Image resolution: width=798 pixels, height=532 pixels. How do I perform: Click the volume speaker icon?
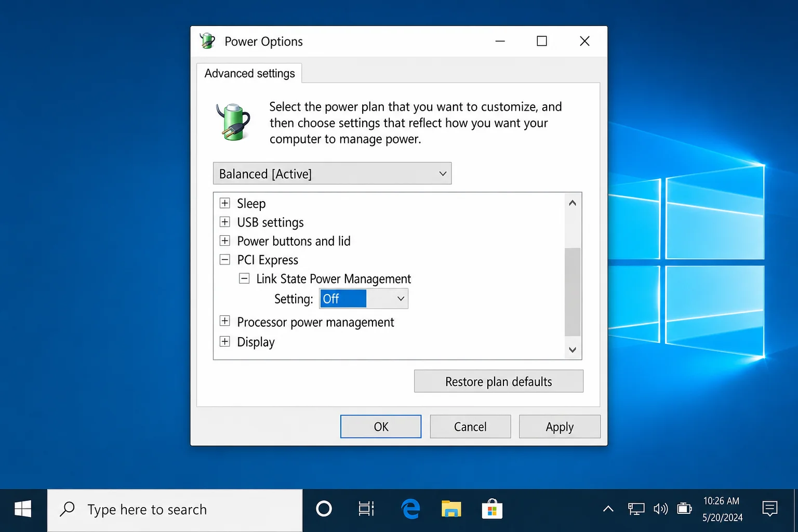(660, 509)
